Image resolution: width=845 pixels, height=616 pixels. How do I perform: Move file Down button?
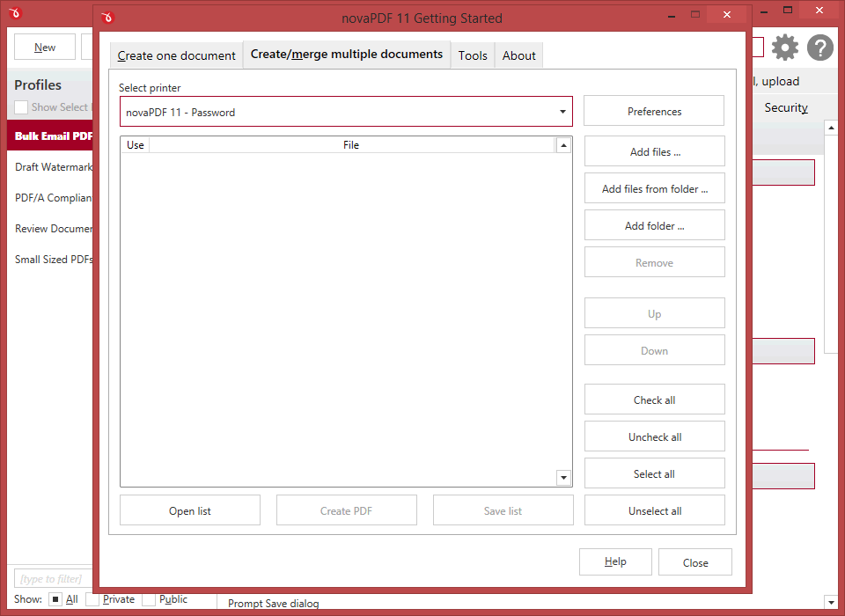pos(655,350)
